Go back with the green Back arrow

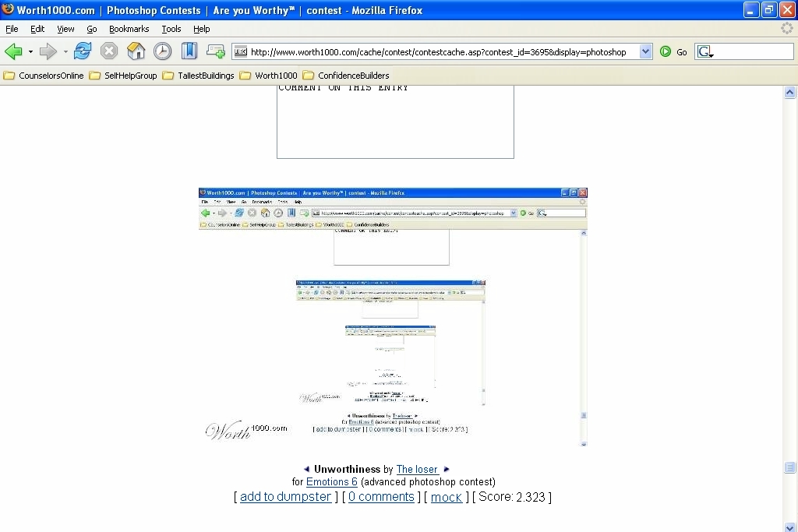[13, 51]
